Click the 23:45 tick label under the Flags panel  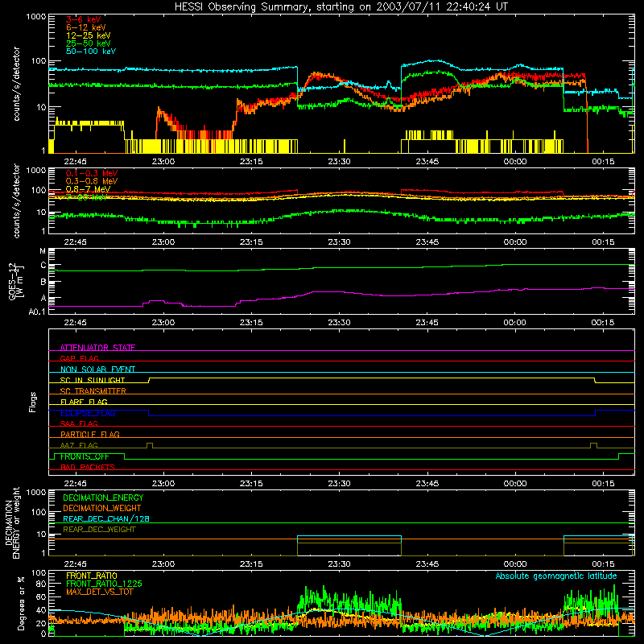(x=427, y=484)
